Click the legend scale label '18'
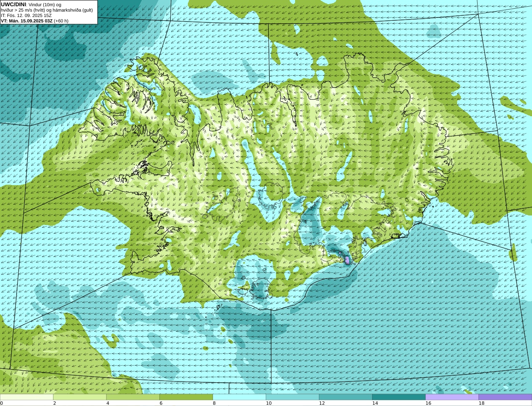The image size is (532, 406). (482, 403)
